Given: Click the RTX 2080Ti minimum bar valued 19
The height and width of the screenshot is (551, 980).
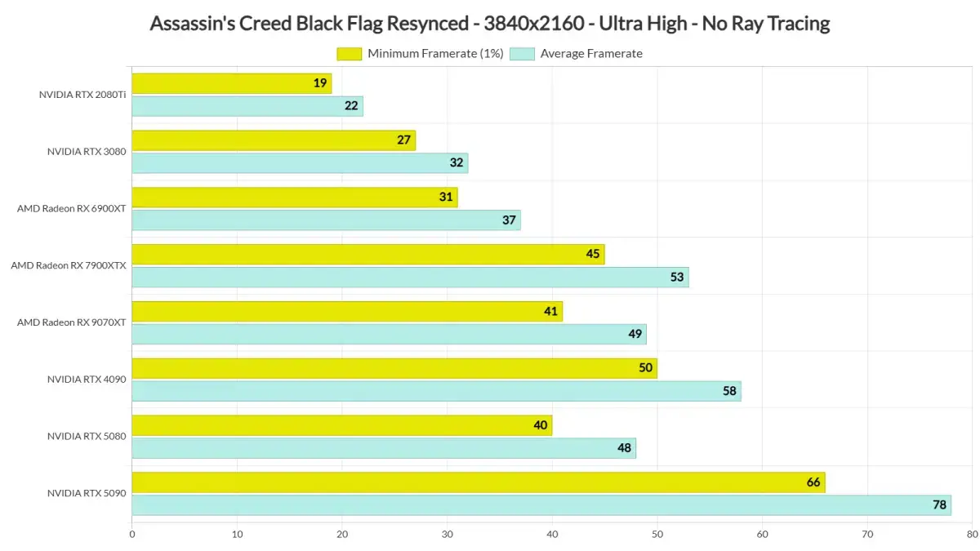Looking at the screenshot, I should pyautogui.click(x=232, y=83).
